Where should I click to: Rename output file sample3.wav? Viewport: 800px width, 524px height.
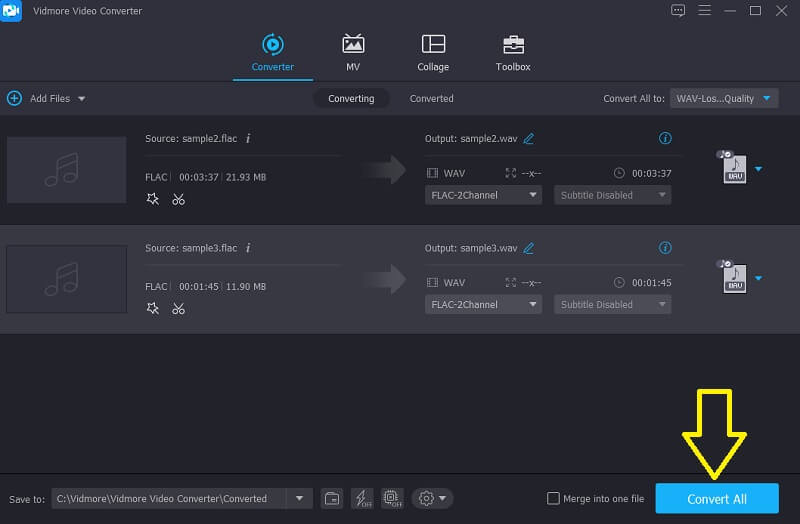click(x=529, y=248)
